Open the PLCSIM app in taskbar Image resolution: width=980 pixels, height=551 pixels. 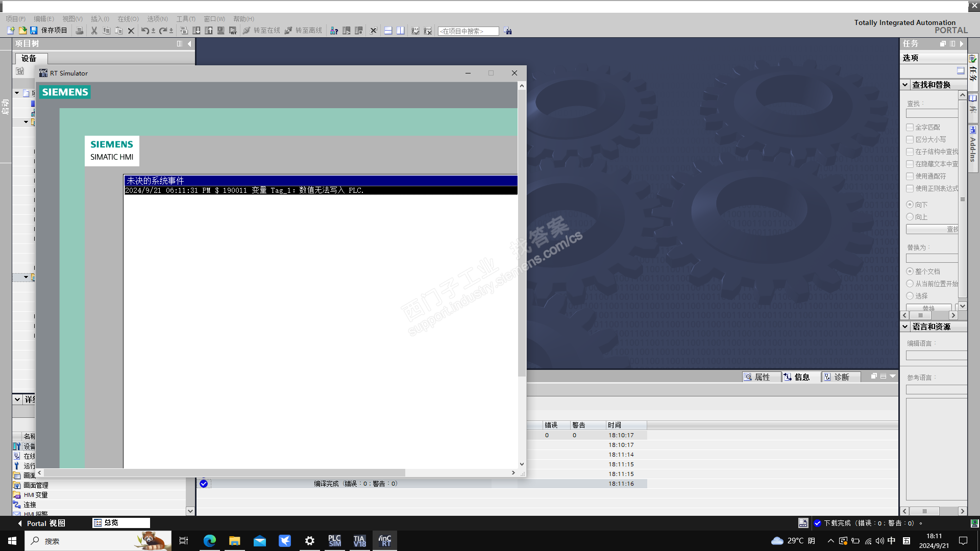[x=334, y=541]
